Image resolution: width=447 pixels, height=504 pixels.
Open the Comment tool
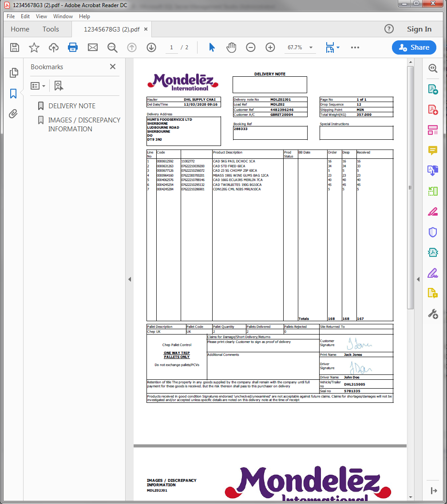point(433,150)
